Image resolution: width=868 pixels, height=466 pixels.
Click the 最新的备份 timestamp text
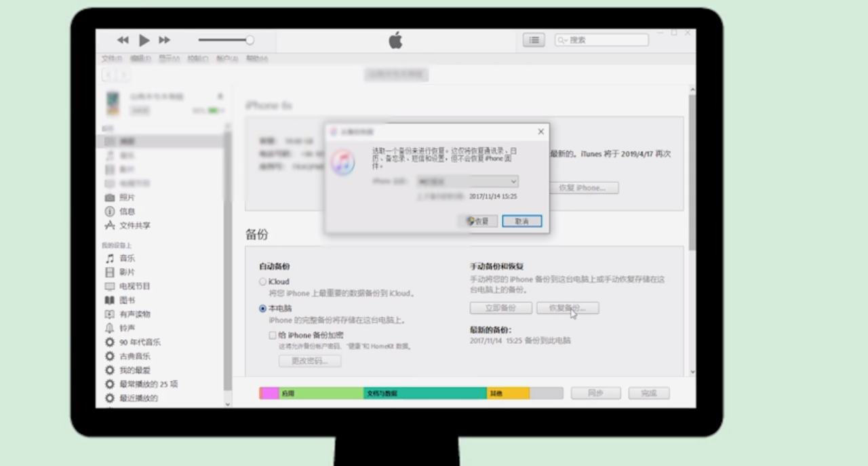[520, 341]
